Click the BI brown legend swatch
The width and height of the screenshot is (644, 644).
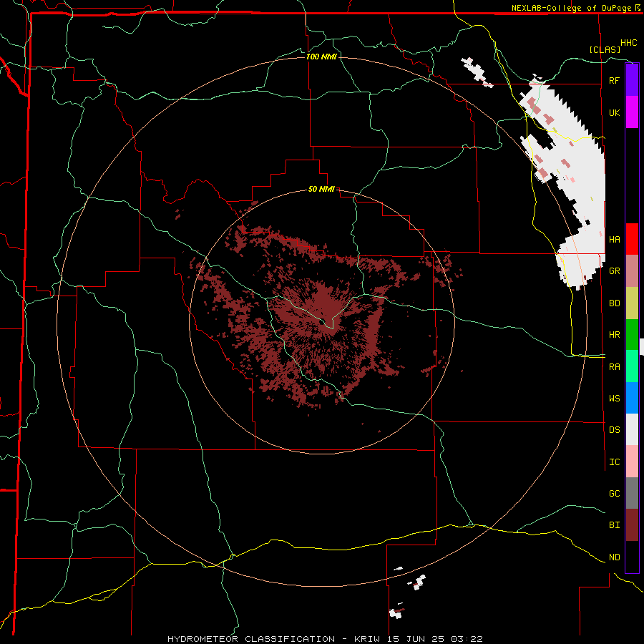(632, 525)
